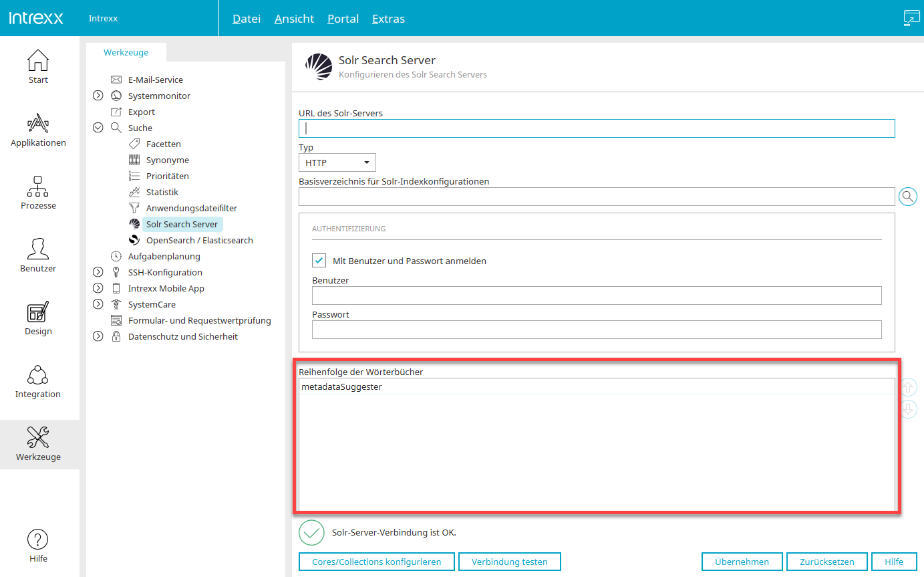Click the top-right portal screen icon
The image size is (924, 577).
[911, 18]
